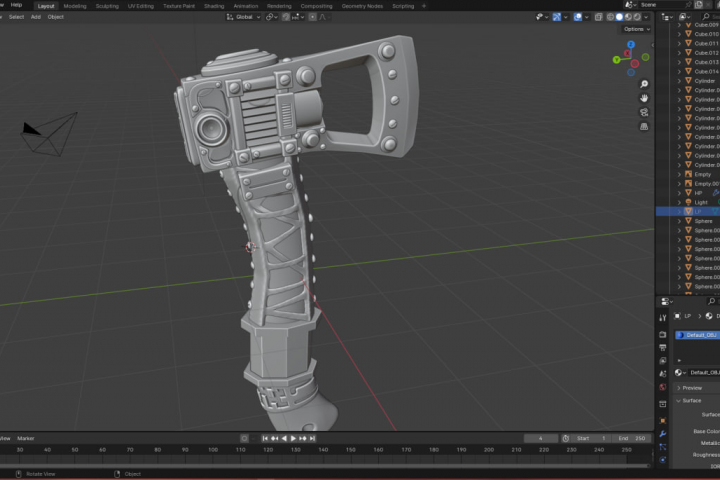Switch to the Sculpting workspace tab
This screenshot has height=480, width=720.
click(x=106, y=5)
